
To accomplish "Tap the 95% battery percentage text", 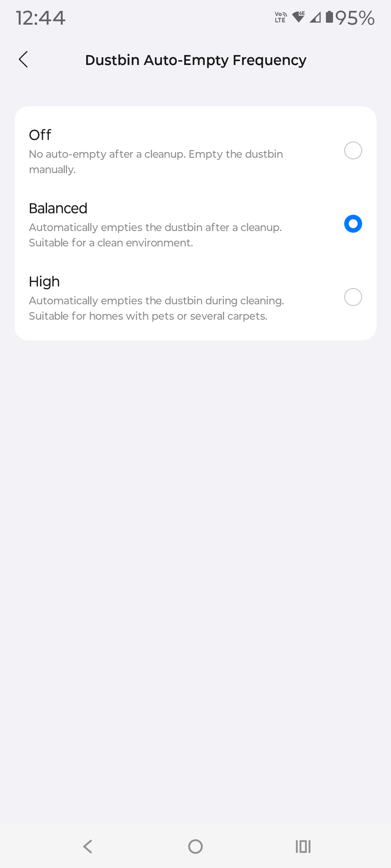I will pyautogui.click(x=355, y=18).
